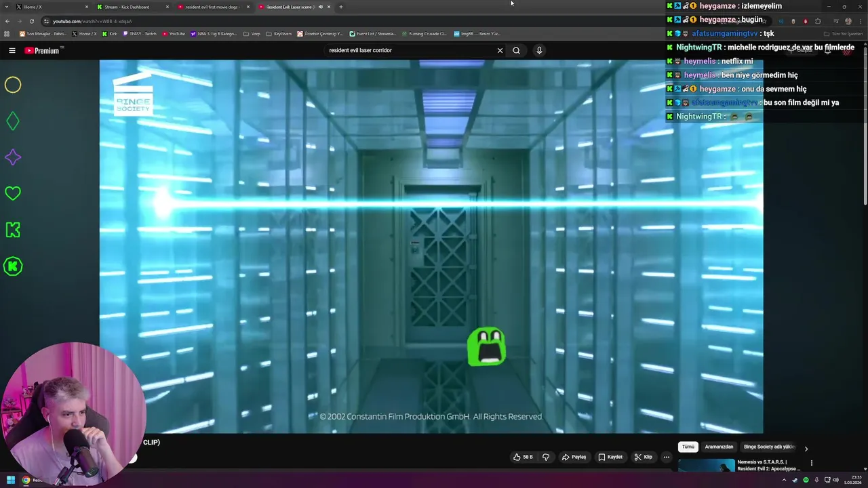Open the TEASY - Twitch bookmark
Screen dimensions: 868x488
[139, 33]
